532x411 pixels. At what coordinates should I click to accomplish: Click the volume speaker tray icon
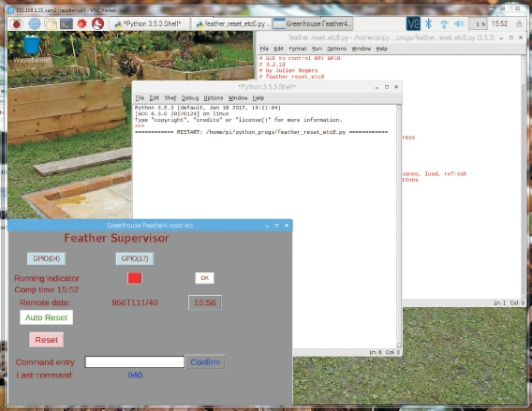[459, 23]
